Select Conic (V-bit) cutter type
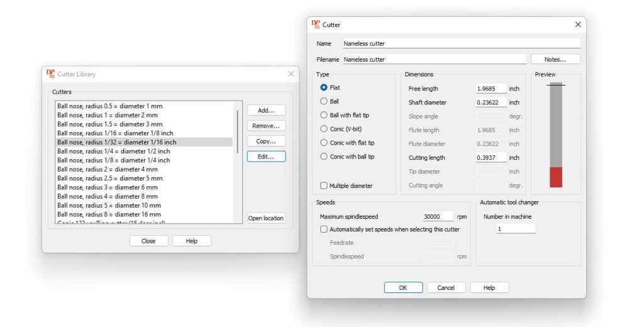The image size is (644, 327). pos(324,129)
